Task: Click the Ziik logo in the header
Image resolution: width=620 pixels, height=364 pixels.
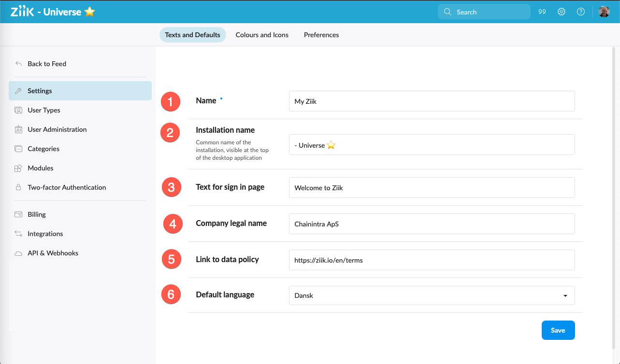Action: (x=22, y=12)
